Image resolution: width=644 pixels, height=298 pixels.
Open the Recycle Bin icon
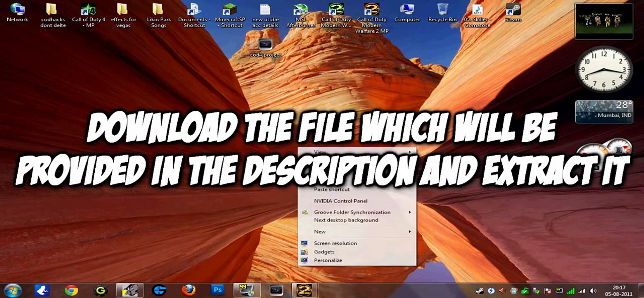(442, 10)
